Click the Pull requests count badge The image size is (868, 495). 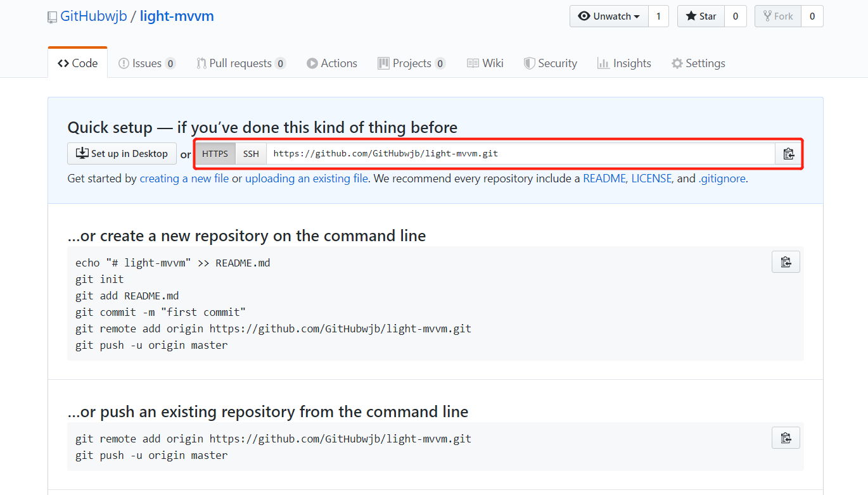click(281, 63)
